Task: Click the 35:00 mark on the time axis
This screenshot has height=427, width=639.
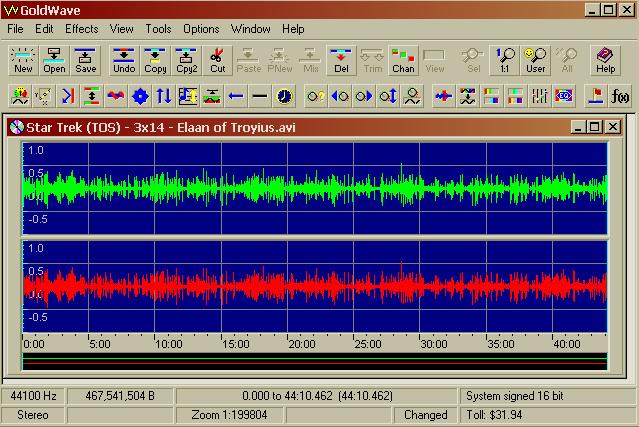Action: [500, 344]
